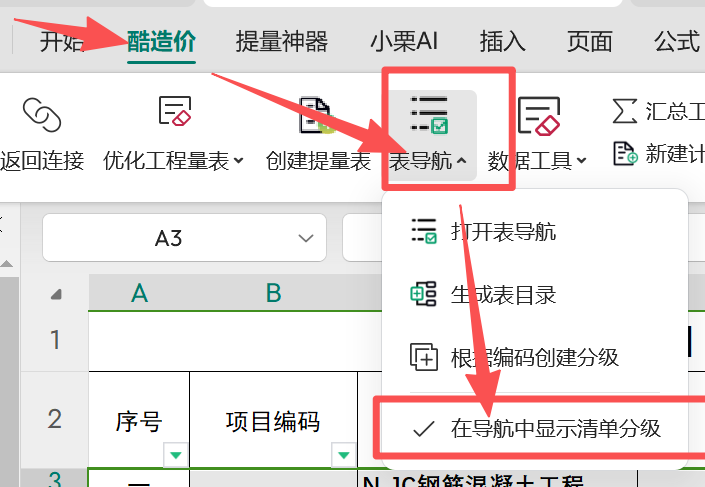Click the 汇总 sigma icon

[x=624, y=109]
